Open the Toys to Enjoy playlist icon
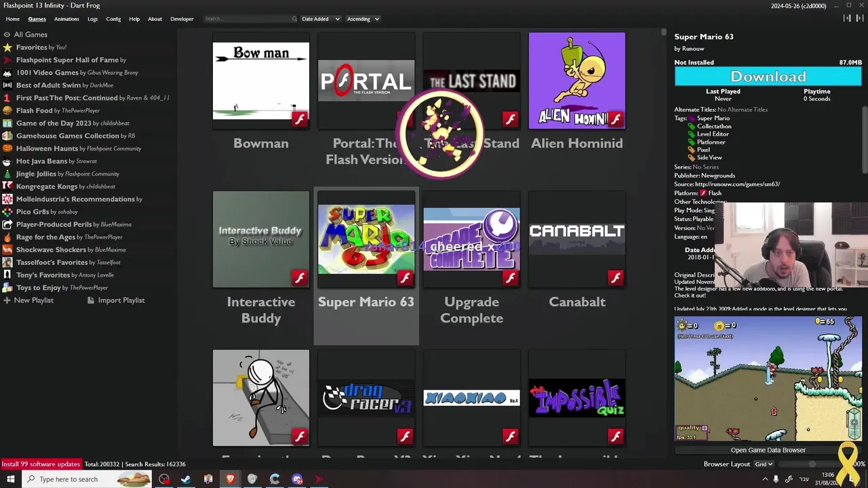The image size is (868, 488). (7, 287)
